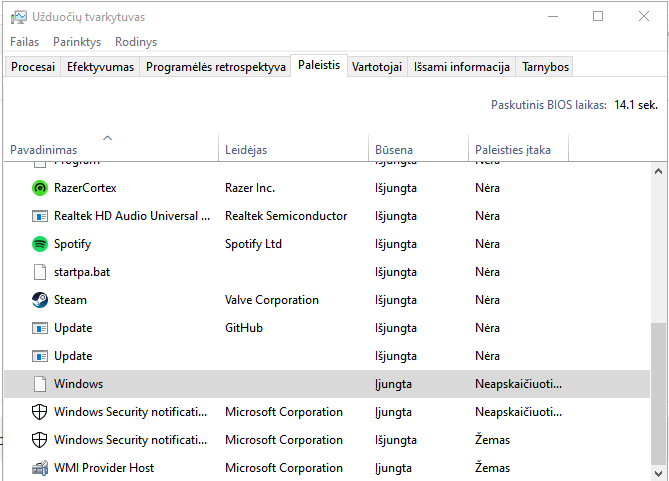Click Žemas impact in WMI Provider Host row
Screen dimensions: 669x481
(x=492, y=468)
